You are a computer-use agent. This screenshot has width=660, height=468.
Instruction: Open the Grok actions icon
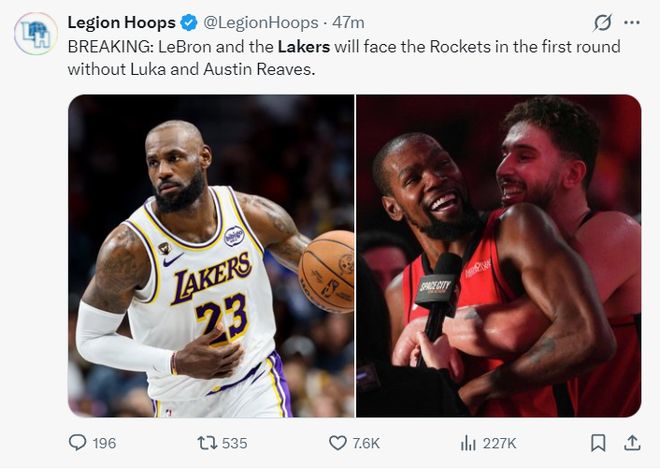tap(602, 22)
